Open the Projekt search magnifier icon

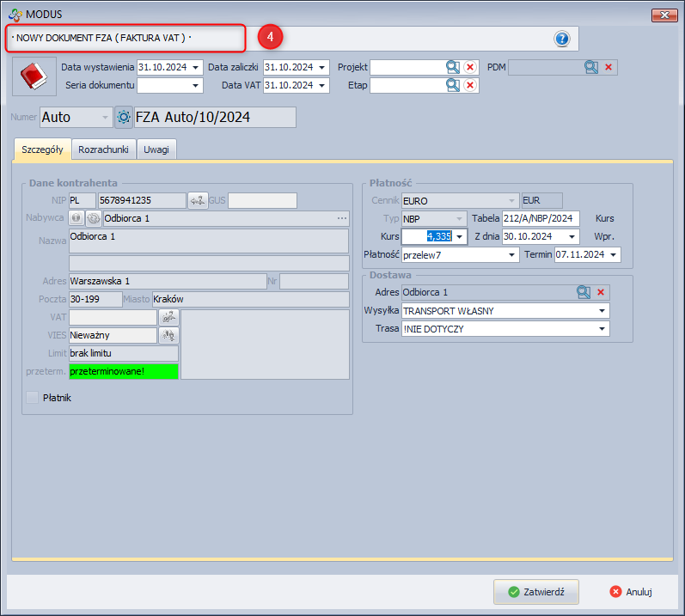click(453, 67)
